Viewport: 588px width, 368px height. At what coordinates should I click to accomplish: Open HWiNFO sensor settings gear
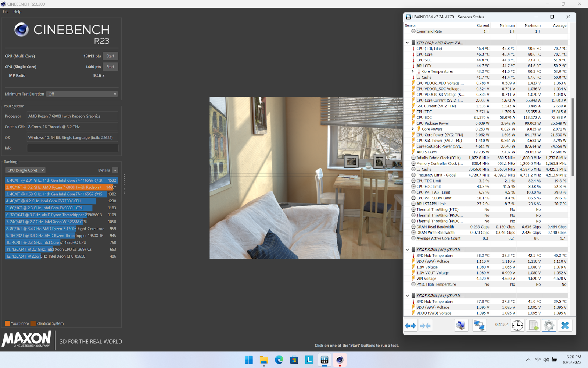549,326
